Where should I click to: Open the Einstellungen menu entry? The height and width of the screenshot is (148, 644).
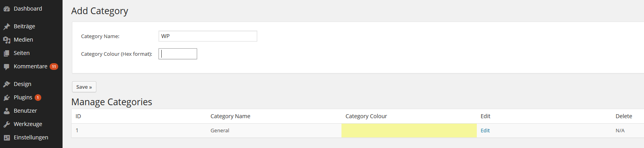31,137
